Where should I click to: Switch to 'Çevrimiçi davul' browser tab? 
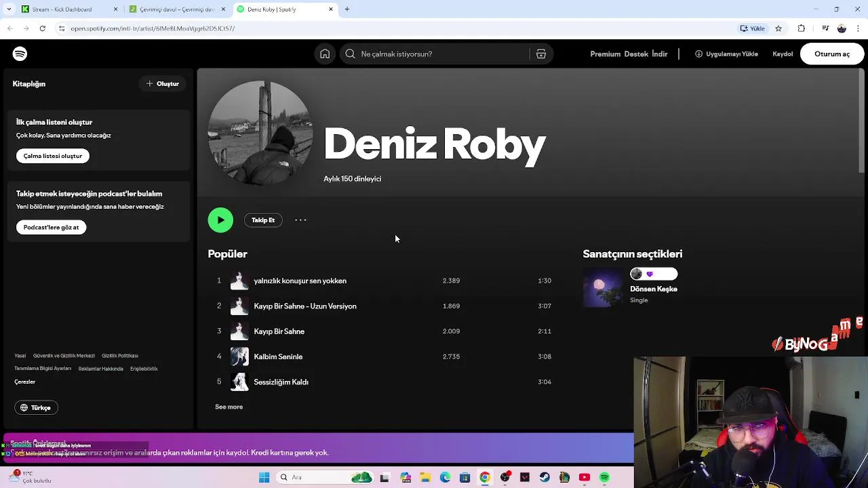(178, 9)
